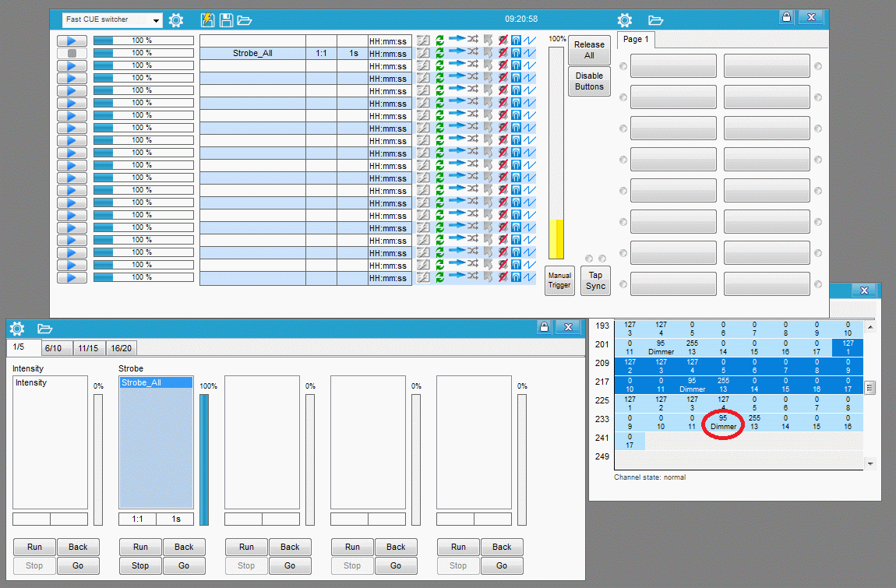Click the Release All button
This screenshot has width=896, height=588.
[x=589, y=51]
